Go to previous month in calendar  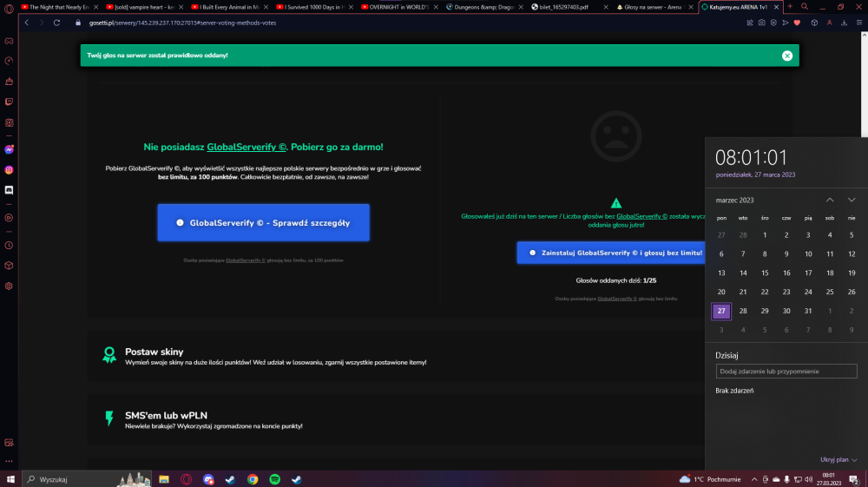click(x=830, y=200)
